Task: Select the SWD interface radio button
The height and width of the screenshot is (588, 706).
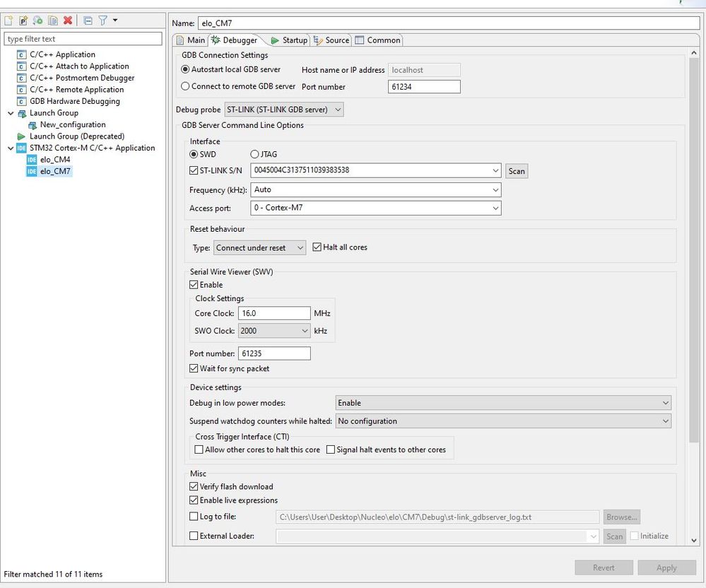Action: click(194, 155)
